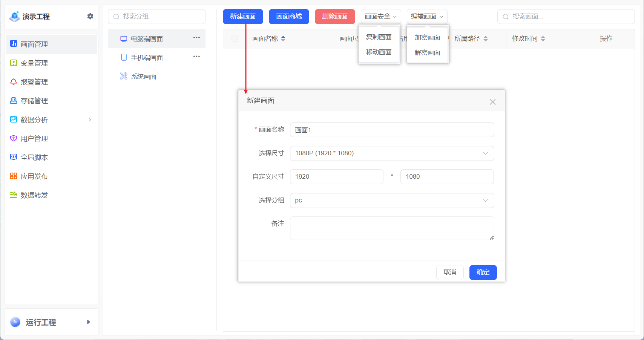644x340 pixels.
Task: Expand the 数据分析 submenu chevron
Action: pos(90,119)
